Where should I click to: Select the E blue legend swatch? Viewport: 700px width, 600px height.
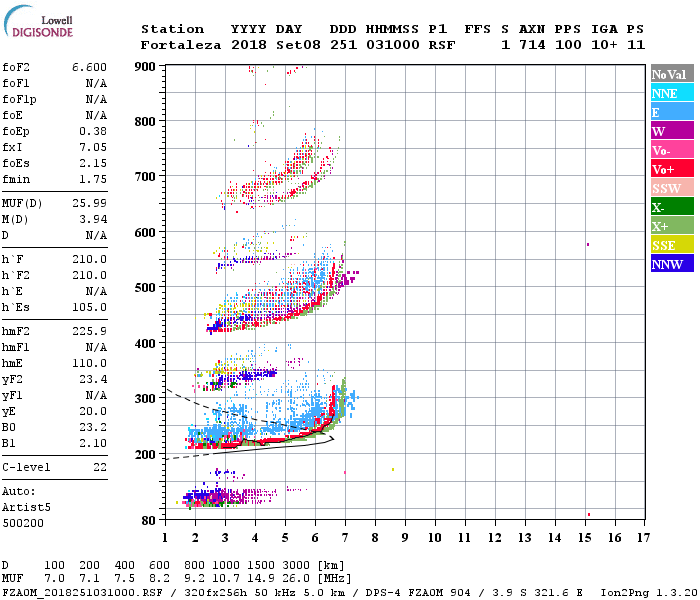click(672, 112)
